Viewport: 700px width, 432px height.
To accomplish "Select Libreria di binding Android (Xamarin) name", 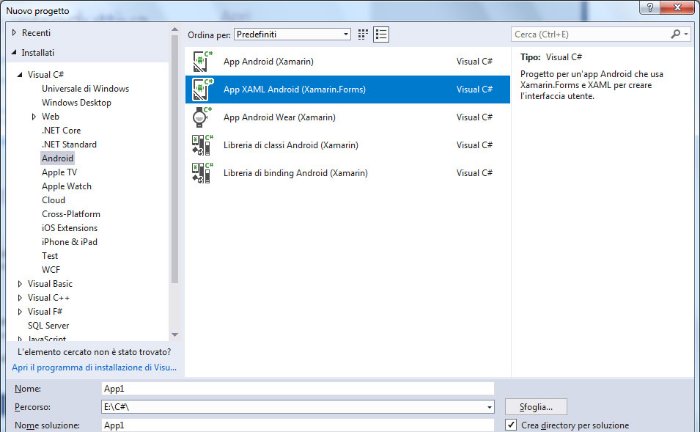I will point(296,173).
